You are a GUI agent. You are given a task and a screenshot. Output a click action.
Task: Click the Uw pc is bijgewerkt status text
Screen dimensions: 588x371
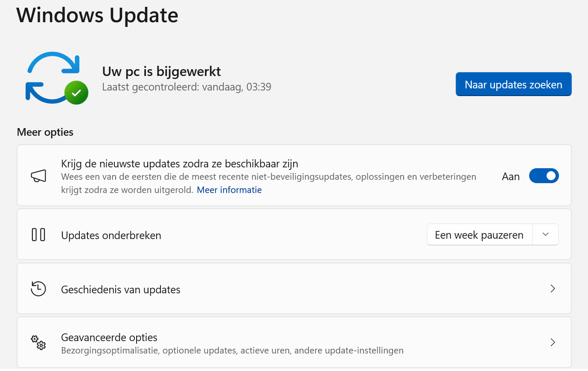(x=161, y=71)
